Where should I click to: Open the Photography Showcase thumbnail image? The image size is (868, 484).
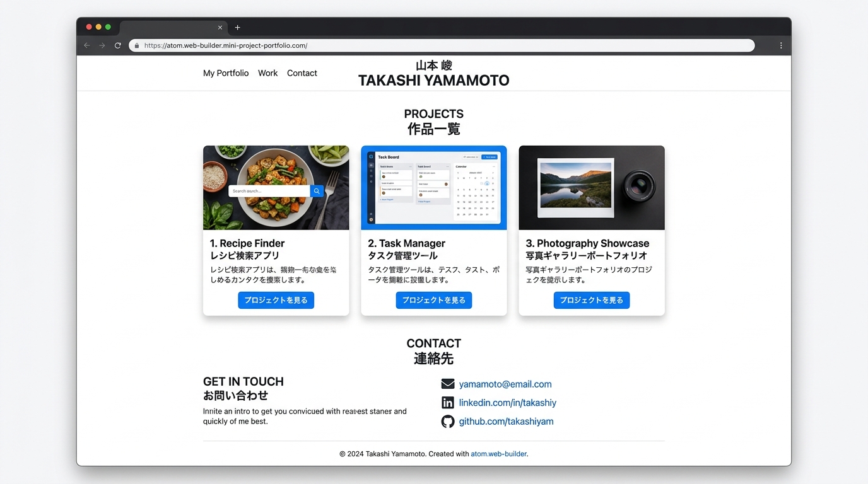592,188
